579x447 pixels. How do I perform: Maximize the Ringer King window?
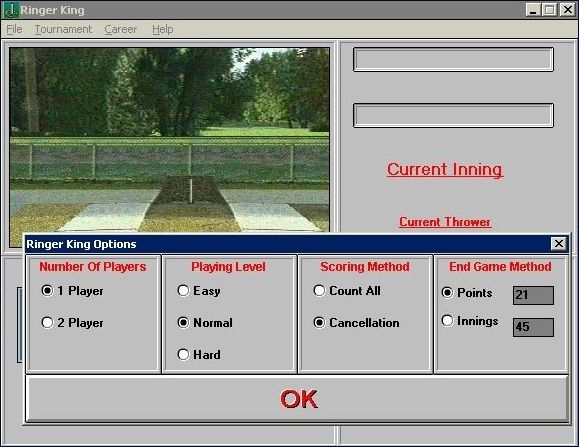pyautogui.click(x=549, y=10)
